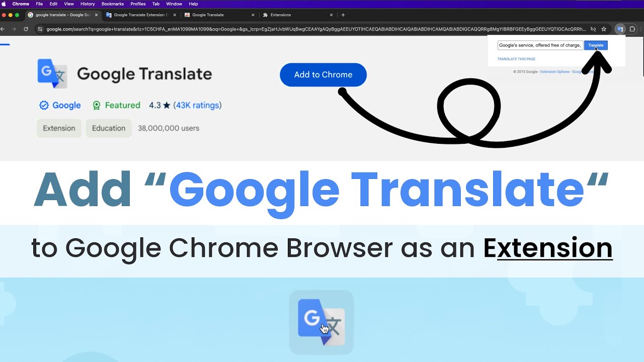Screen dimensions: 644x362
Task: Switch to the Extensions tab
Action: (298, 15)
